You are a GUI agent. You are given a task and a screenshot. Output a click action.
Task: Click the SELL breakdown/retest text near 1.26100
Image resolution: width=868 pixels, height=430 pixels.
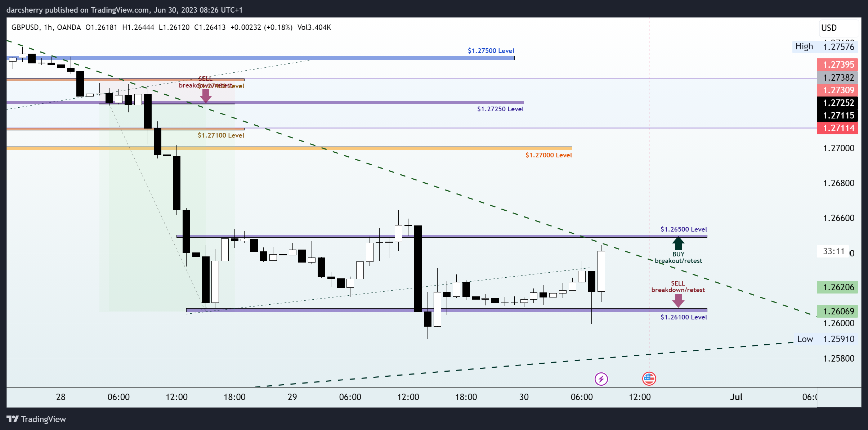click(x=678, y=287)
